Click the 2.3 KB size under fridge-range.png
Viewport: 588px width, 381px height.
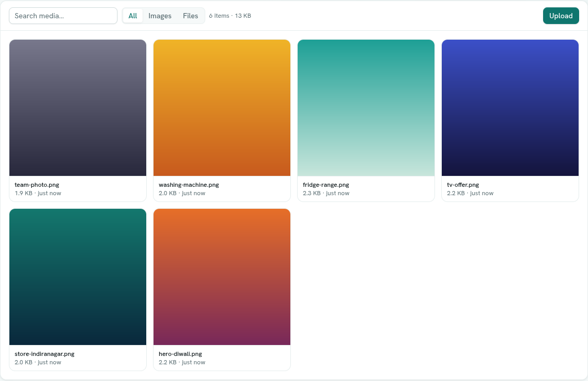[312, 193]
